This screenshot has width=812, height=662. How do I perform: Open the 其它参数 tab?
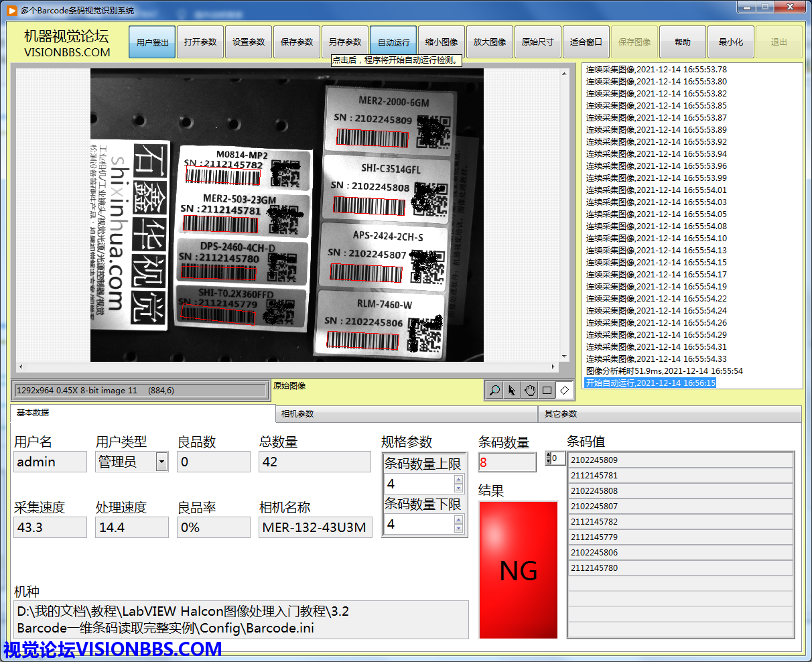[560, 414]
